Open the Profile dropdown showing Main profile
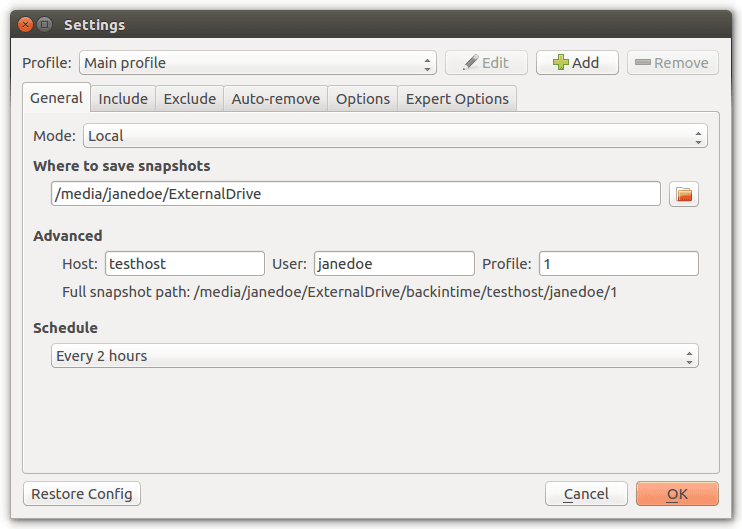This screenshot has width=742, height=529. [x=258, y=63]
